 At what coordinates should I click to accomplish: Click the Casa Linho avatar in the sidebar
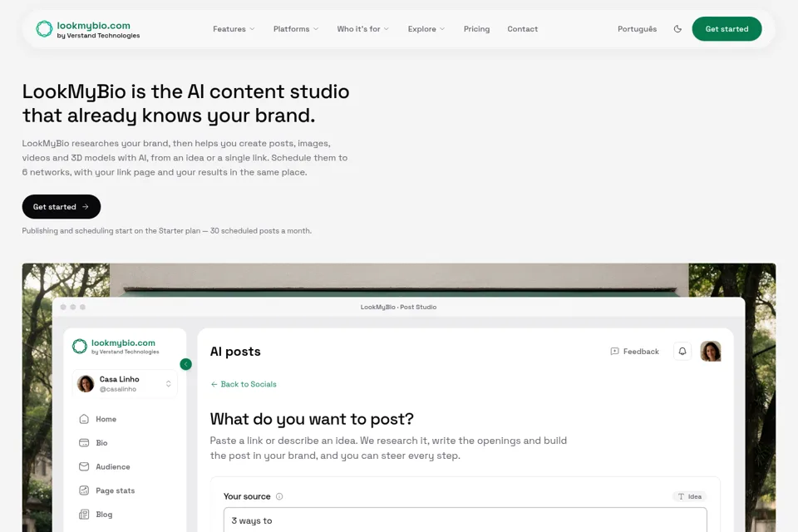tap(86, 384)
